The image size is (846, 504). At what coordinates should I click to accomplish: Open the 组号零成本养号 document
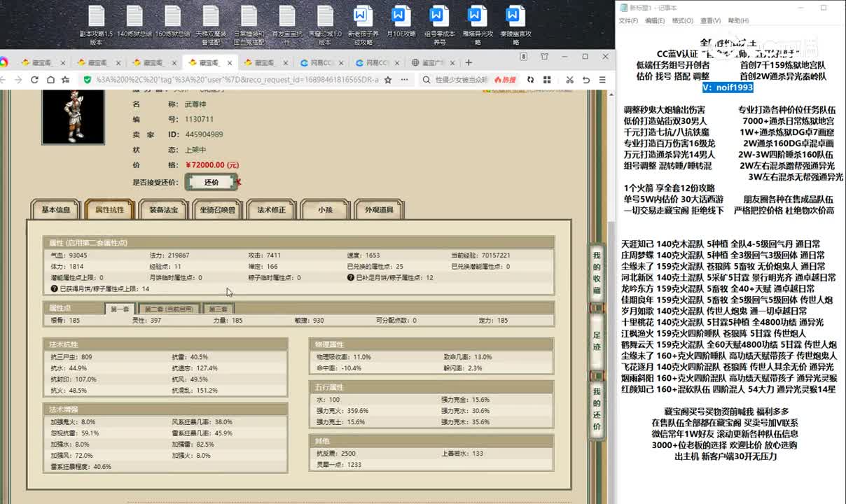pyautogui.click(x=439, y=25)
